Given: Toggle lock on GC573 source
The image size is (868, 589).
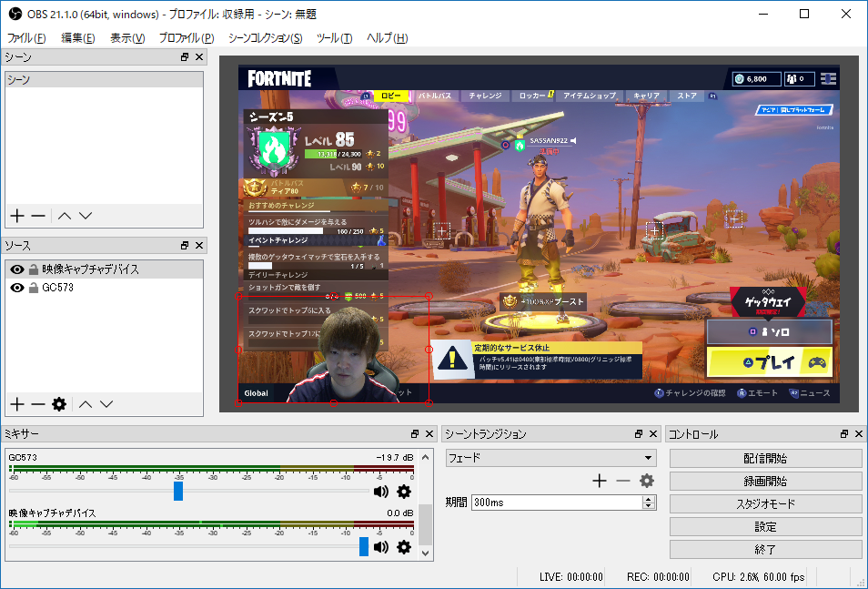Looking at the screenshot, I should pos(34,288).
